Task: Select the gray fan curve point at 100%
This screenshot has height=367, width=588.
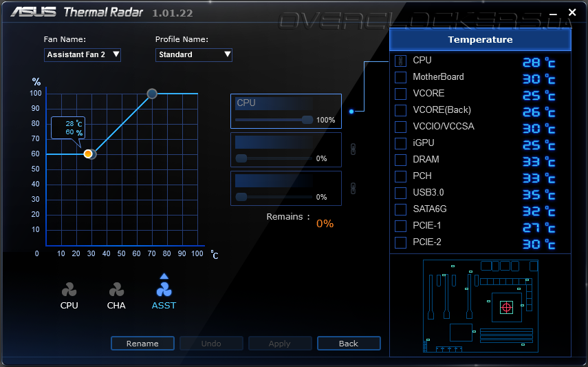Action: (152, 94)
